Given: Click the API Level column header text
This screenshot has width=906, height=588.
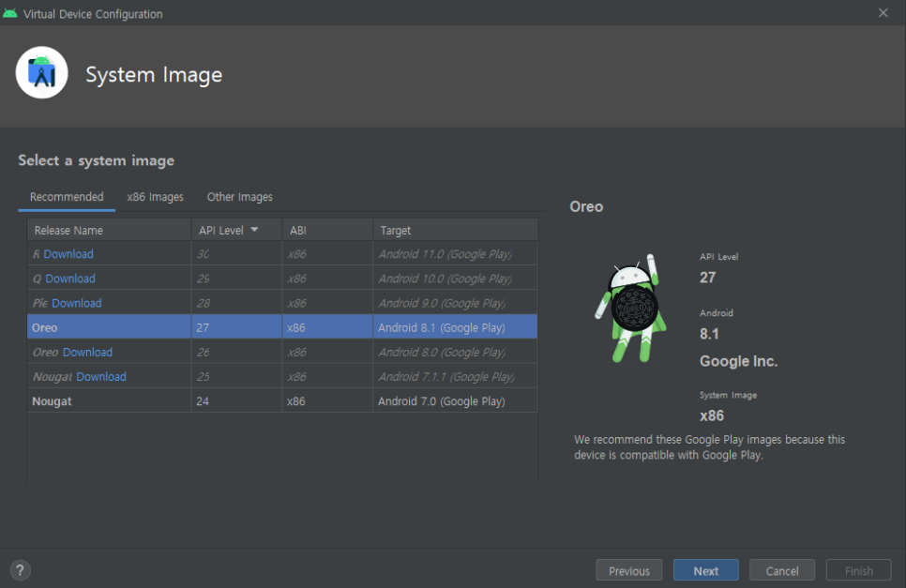Looking at the screenshot, I should 221,230.
